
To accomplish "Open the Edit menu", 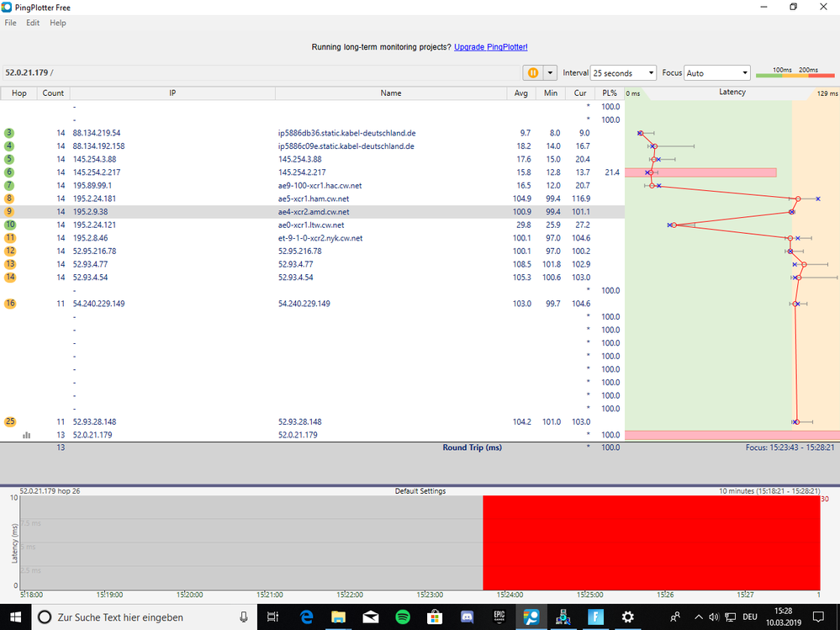I will pyautogui.click(x=33, y=23).
